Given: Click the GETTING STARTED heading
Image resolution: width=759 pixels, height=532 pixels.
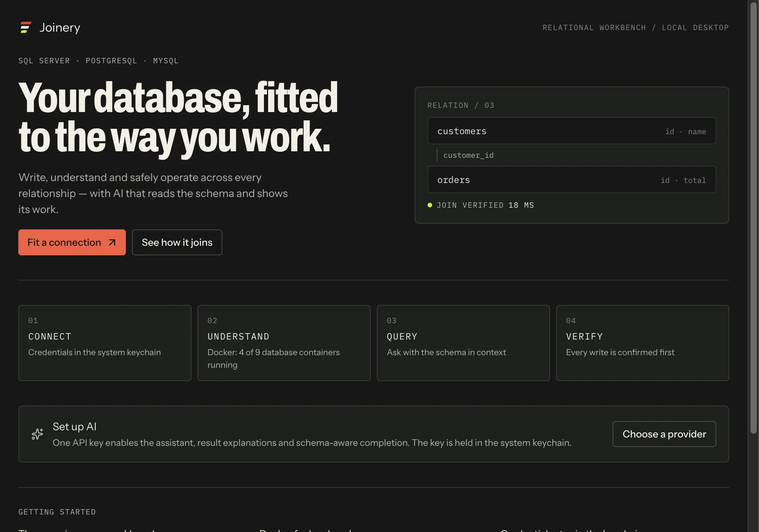Looking at the screenshot, I should point(57,512).
